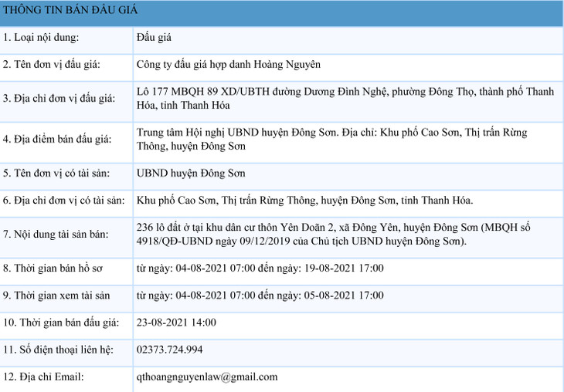Click the auction time '23-08-2021 14:00'
Screen dimensions: 564x392
[x=176, y=323]
